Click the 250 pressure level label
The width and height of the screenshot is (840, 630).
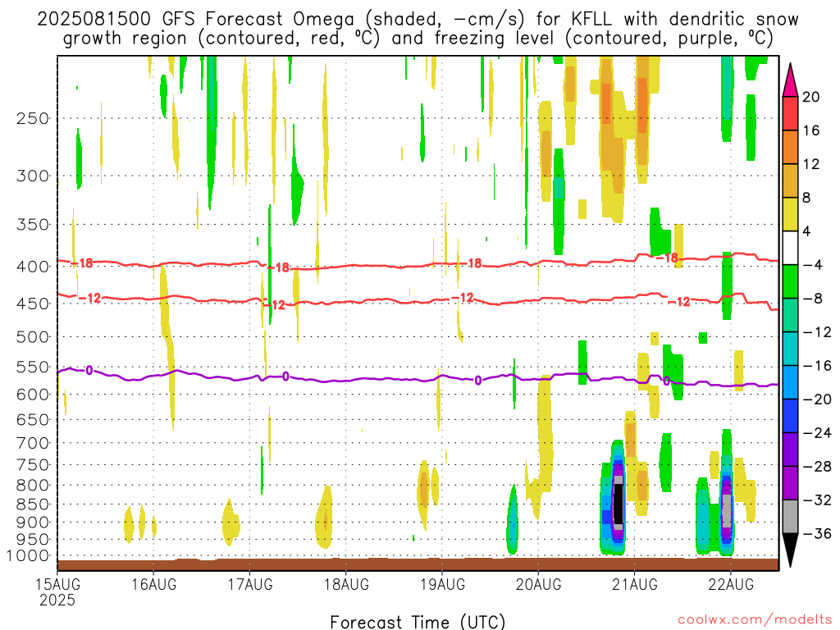point(33,118)
